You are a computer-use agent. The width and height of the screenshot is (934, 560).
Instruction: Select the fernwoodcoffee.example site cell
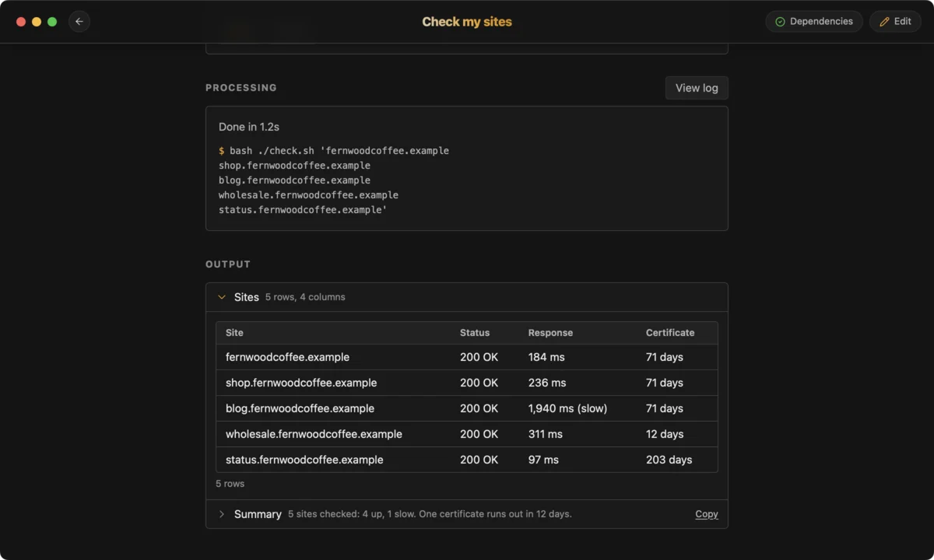coord(287,357)
